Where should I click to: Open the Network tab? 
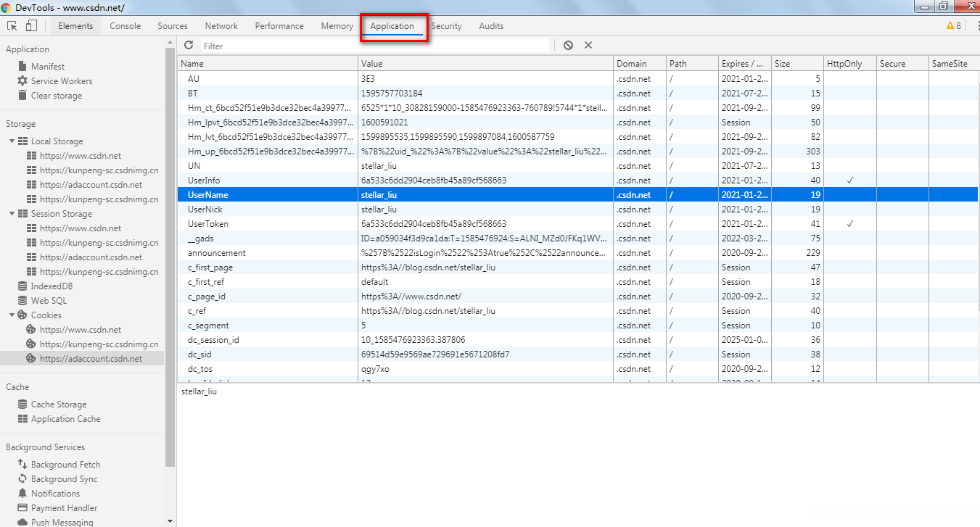coord(221,26)
